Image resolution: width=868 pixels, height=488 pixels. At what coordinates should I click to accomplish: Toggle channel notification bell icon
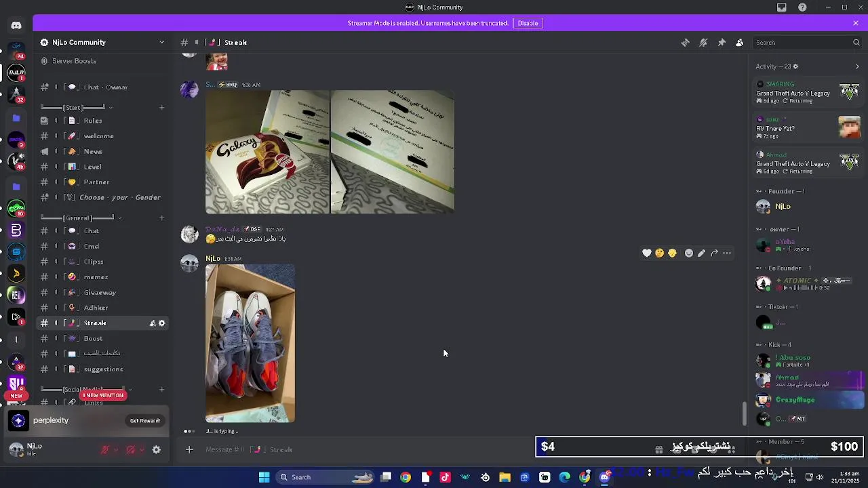[x=703, y=42]
